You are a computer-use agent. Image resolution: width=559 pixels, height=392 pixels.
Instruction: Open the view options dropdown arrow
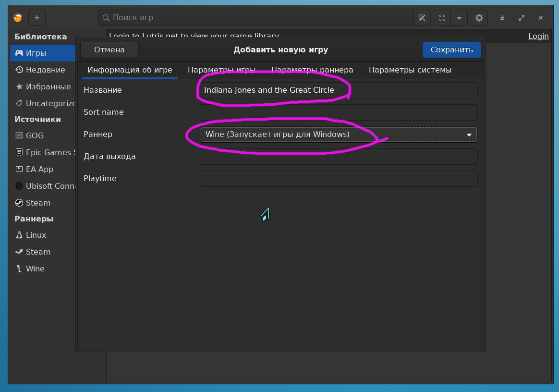tap(459, 17)
